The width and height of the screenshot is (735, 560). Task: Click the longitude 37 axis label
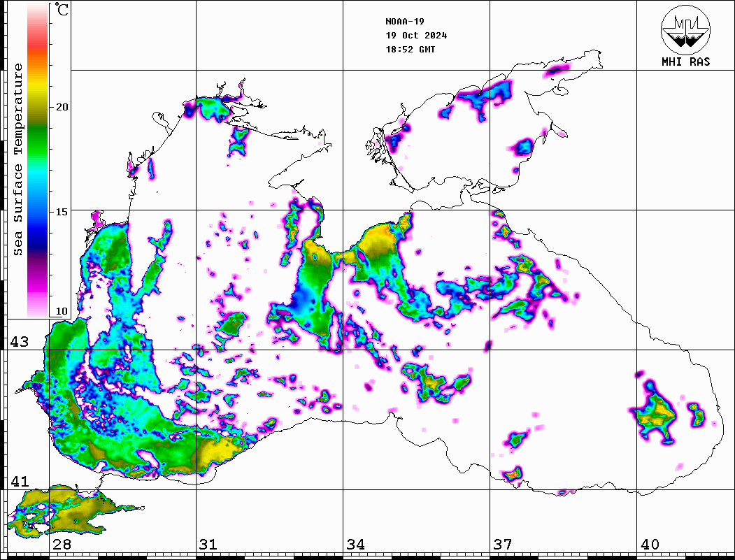pyautogui.click(x=502, y=545)
